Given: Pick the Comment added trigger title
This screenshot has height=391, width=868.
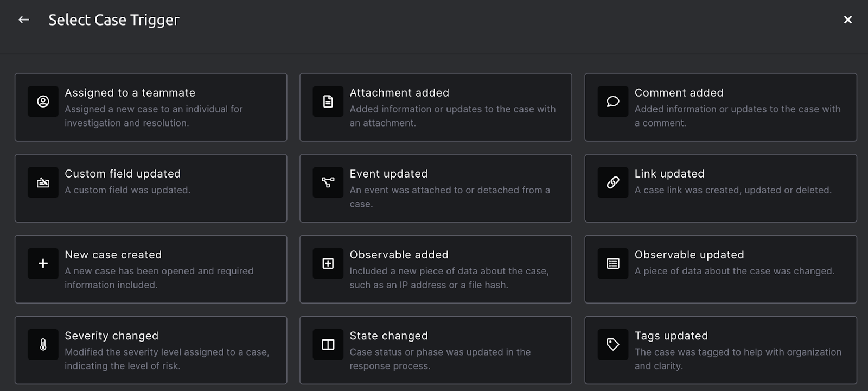Looking at the screenshot, I should 679,93.
